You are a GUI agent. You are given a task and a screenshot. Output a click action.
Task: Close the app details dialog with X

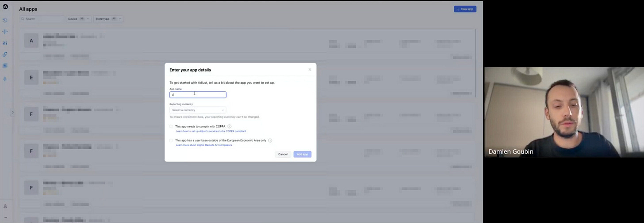pyautogui.click(x=310, y=69)
